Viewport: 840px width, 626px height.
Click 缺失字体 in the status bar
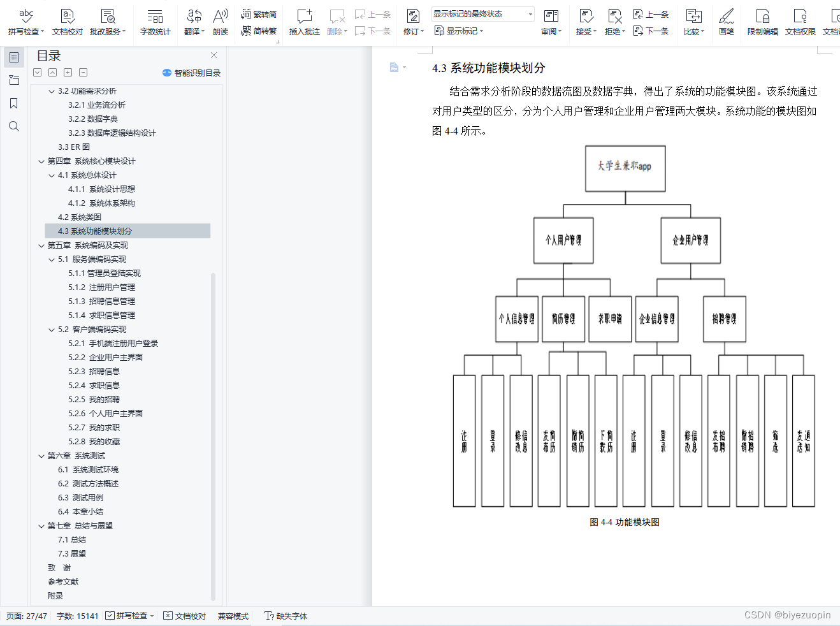click(x=291, y=616)
